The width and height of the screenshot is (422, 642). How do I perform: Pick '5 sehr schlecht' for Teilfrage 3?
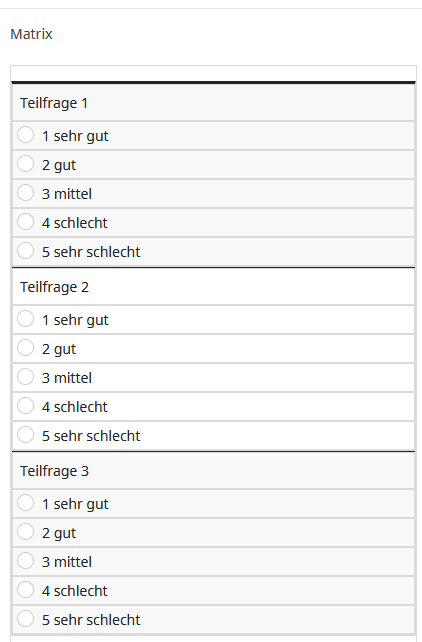click(25, 619)
